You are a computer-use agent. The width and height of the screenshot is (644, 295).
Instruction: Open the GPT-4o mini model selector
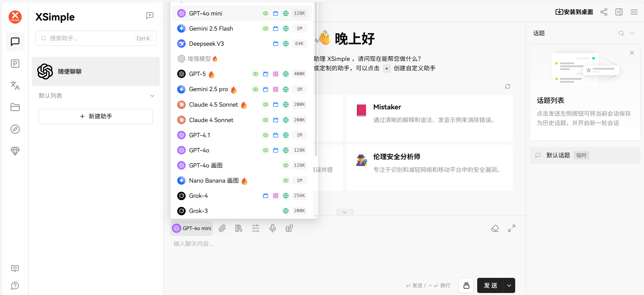tap(192, 228)
